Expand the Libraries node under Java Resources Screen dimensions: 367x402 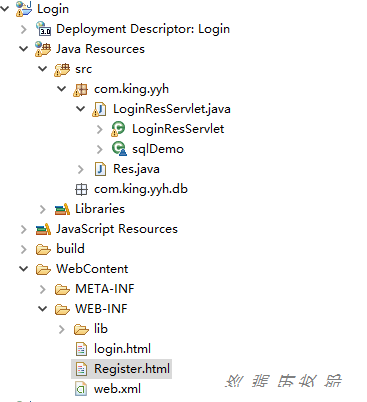43,209
